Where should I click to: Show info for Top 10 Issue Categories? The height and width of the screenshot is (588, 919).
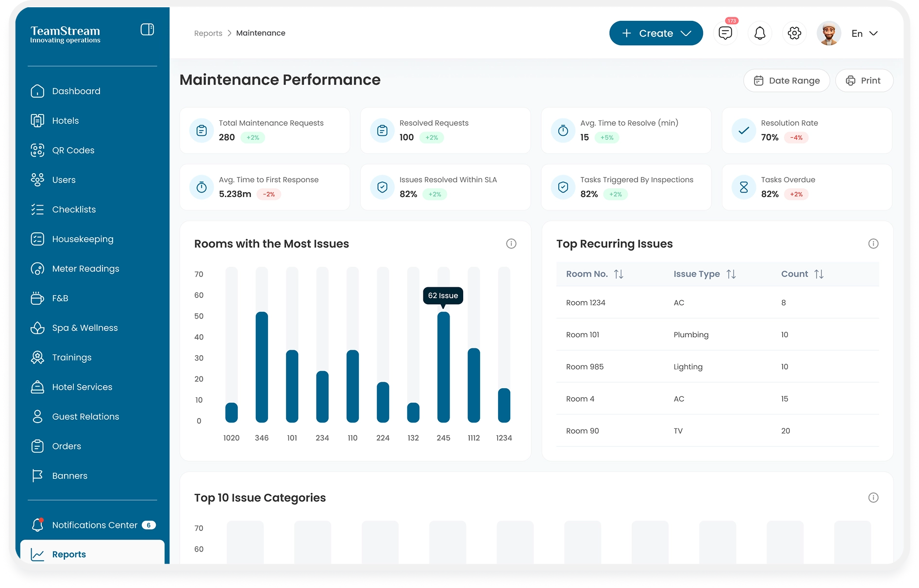(873, 497)
